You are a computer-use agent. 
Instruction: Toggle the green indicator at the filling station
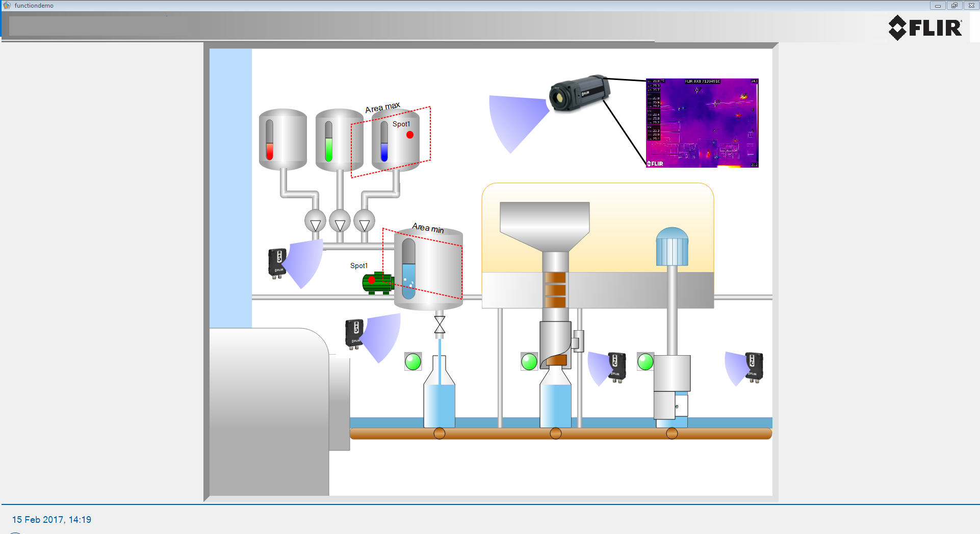pyautogui.click(x=529, y=362)
